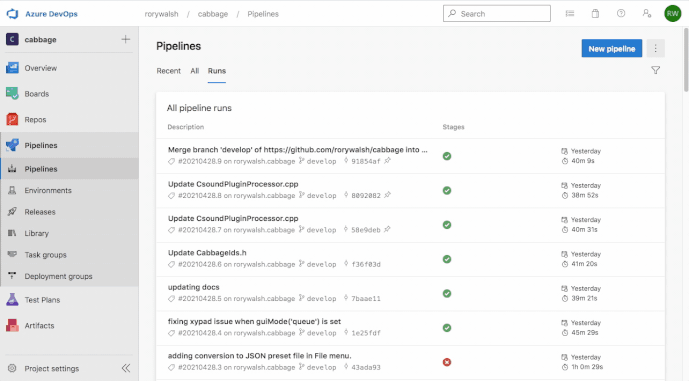Image resolution: width=689 pixels, height=381 pixels.
Task: Open Library in the sidebar
Action: pos(69,233)
